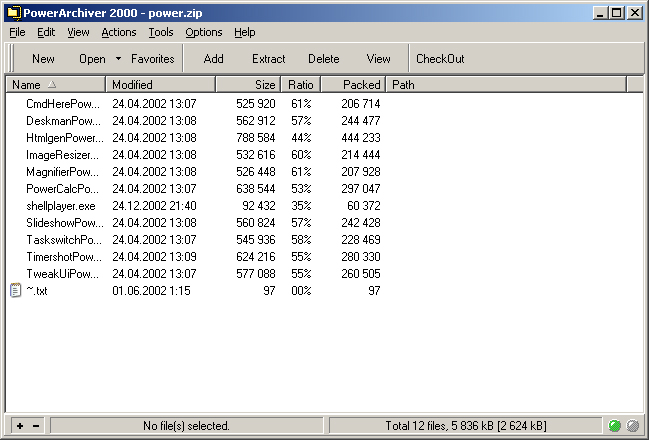Click the minus button in status bar

tap(36, 426)
